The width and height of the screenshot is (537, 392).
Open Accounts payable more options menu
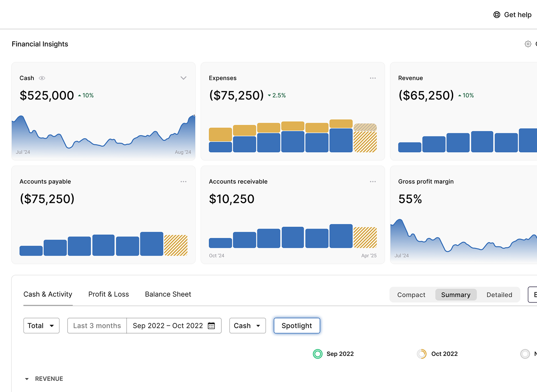point(183,182)
